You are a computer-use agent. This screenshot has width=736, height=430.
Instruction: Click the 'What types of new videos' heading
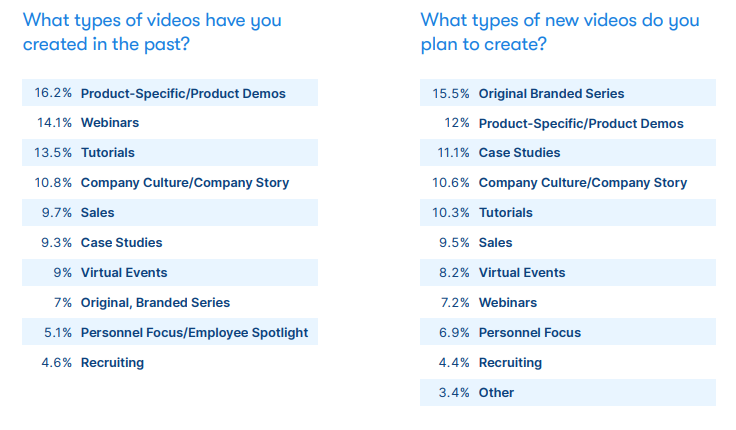click(560, 32)
